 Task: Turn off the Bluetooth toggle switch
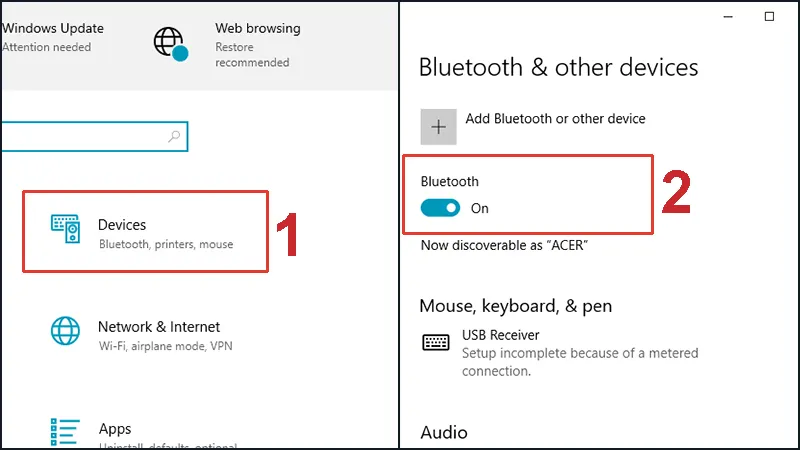tap(440, 208)
